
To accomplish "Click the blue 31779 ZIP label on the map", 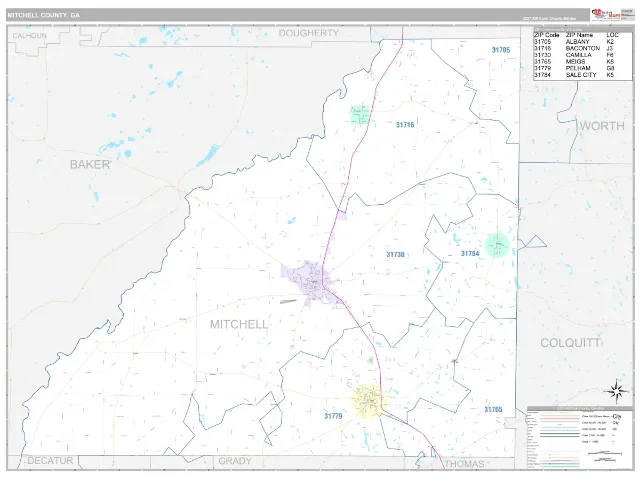I will [x=333, y=416].
